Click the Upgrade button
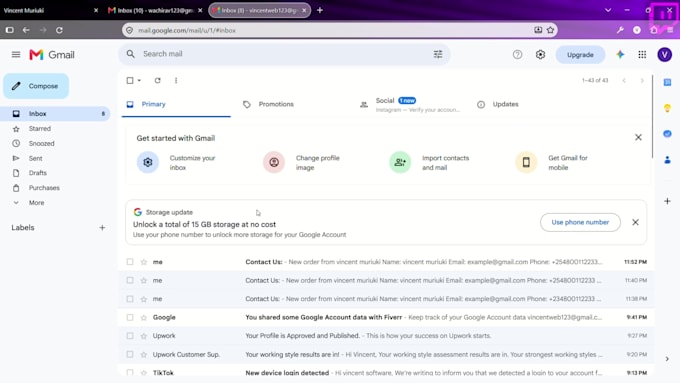This screenshot has height=383, width=680. pyautogui.click(x=580, y=55)
